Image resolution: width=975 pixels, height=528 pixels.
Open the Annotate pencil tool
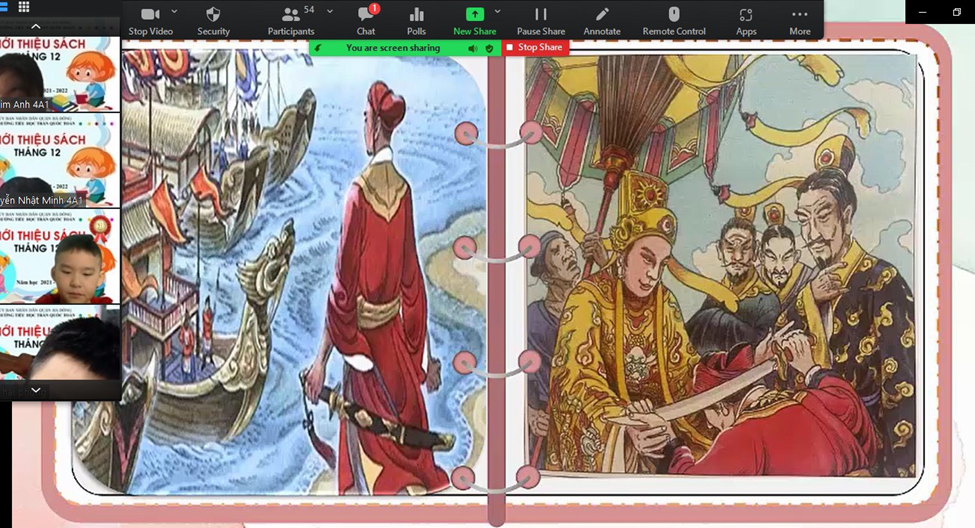602,21
